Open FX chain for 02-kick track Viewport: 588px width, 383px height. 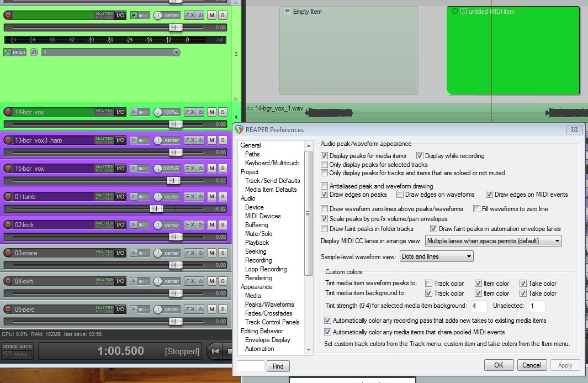tap(190, 224)
